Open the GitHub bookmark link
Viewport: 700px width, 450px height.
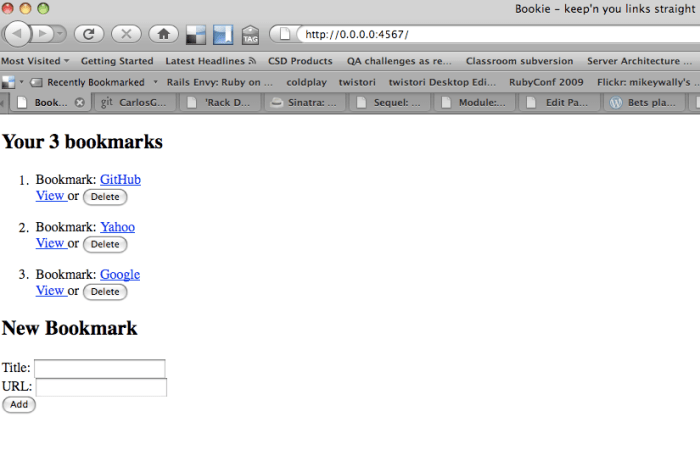pos(120,179)
